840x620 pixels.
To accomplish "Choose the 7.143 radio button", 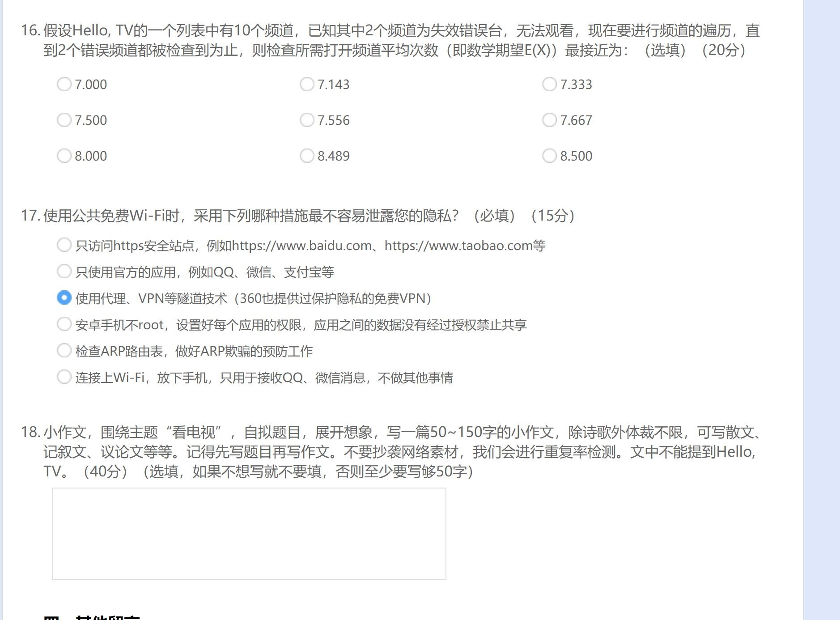I will click(x=307, y=84).
